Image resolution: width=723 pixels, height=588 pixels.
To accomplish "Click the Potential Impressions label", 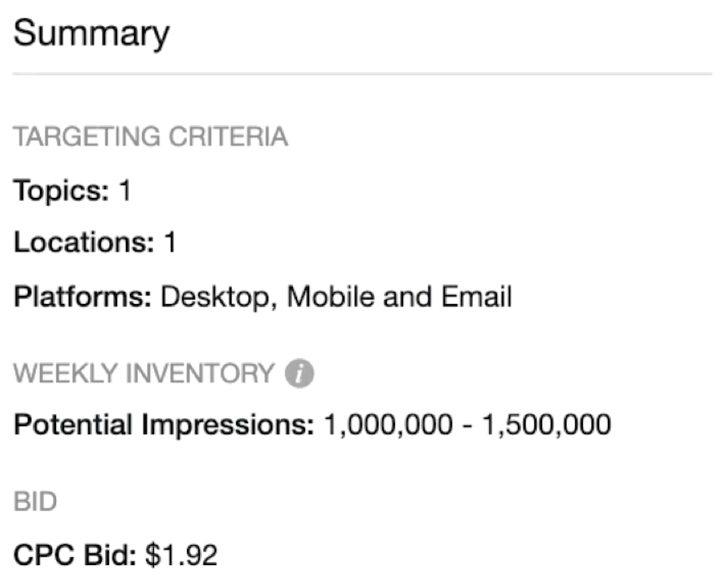I will pyautogui.click(x=164, y=425).
